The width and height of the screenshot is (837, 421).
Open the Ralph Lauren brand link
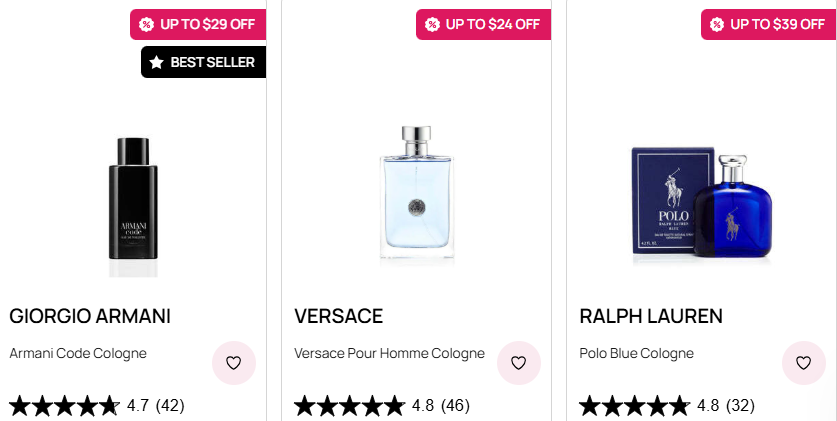pos(651,316)
